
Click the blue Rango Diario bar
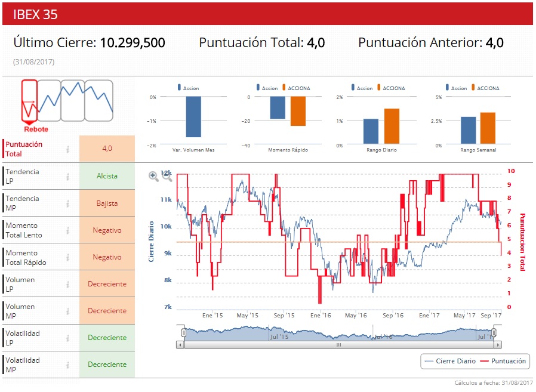coord(371,131)
